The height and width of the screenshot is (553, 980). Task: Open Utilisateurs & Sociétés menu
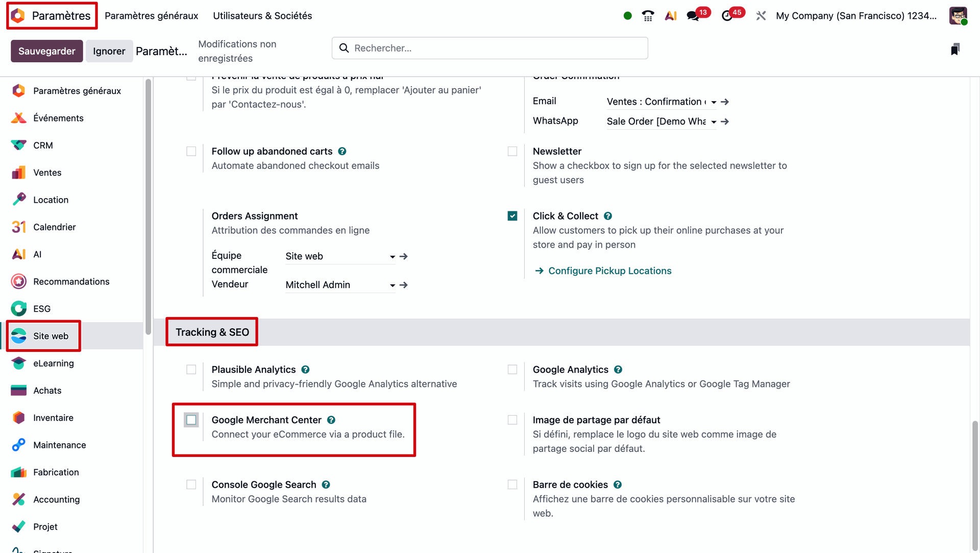tap(262, 16)
